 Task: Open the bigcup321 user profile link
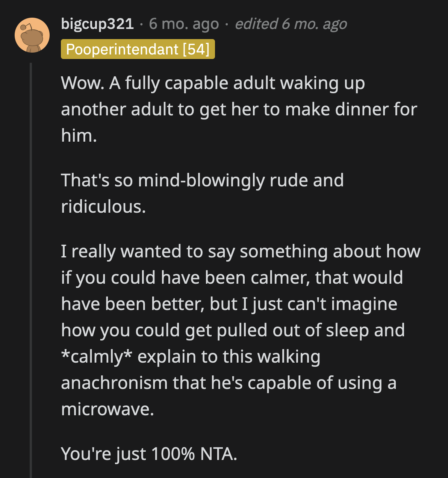pos(97,24)
